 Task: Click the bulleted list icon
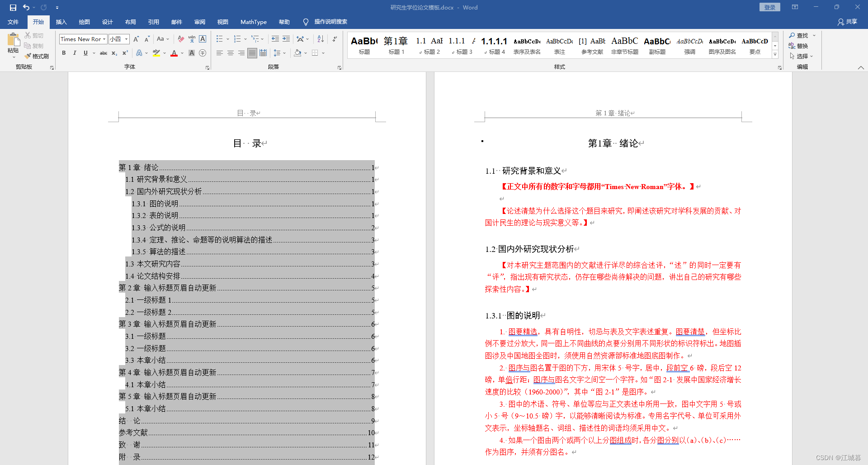click(x=220, y=39)
